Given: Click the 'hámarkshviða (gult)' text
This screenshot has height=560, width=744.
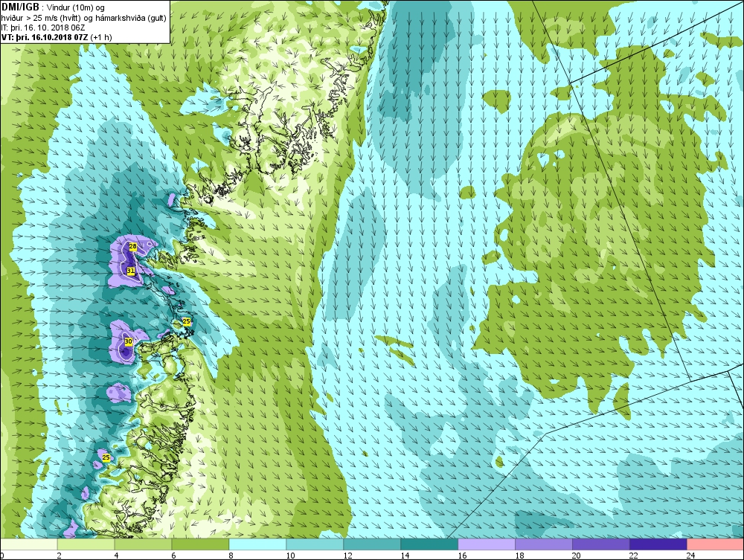Looking at the screenshot, I should click(130, 18).
